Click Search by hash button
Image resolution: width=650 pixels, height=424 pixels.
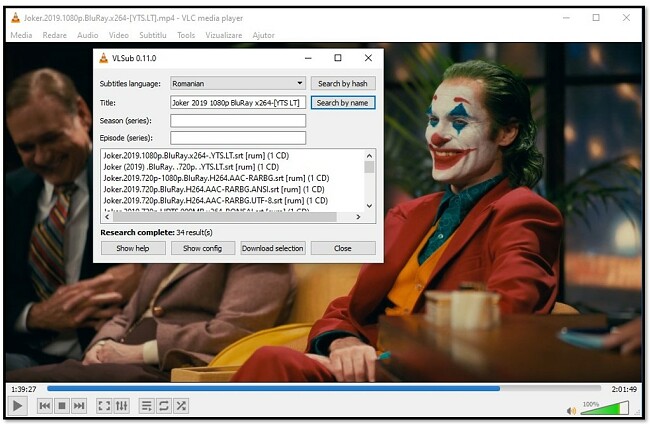pyautogui.click(x=343, y=83)
